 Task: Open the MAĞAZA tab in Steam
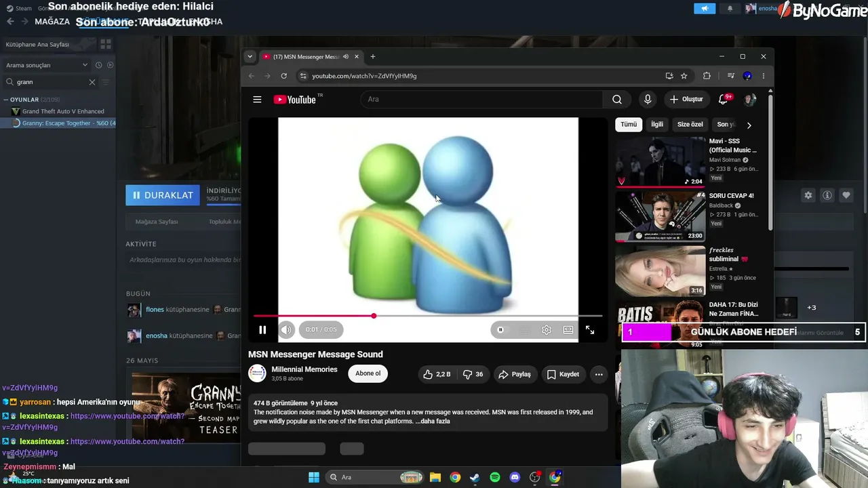coord(52,22)
